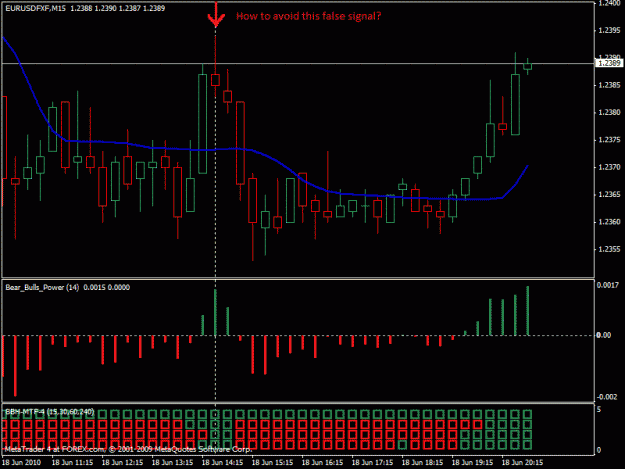Click the 18 Jun 13:15 time label
This screenshot has width=625, height=469.
coord(172,463)
